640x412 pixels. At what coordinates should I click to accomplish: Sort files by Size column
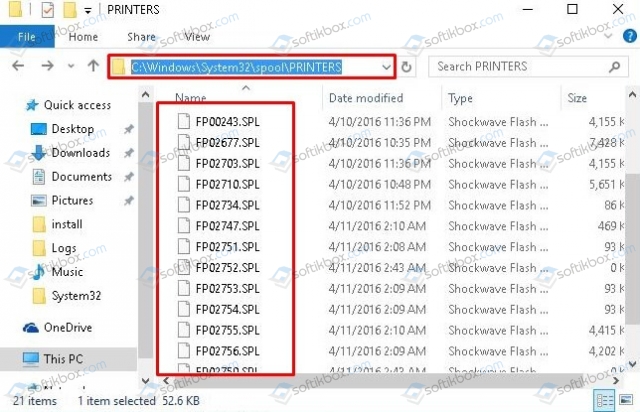[x=578, y=98]
